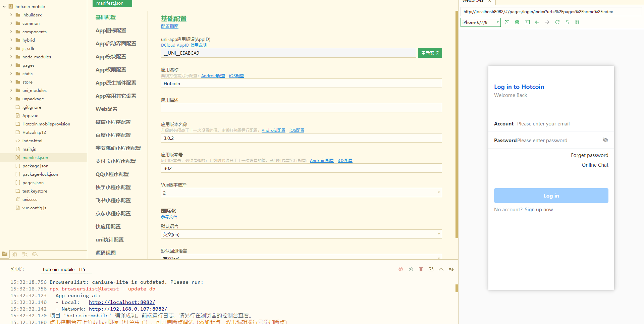
Task: Click the rotate screen icon in web browser toolbar
Action: (507, 22)
